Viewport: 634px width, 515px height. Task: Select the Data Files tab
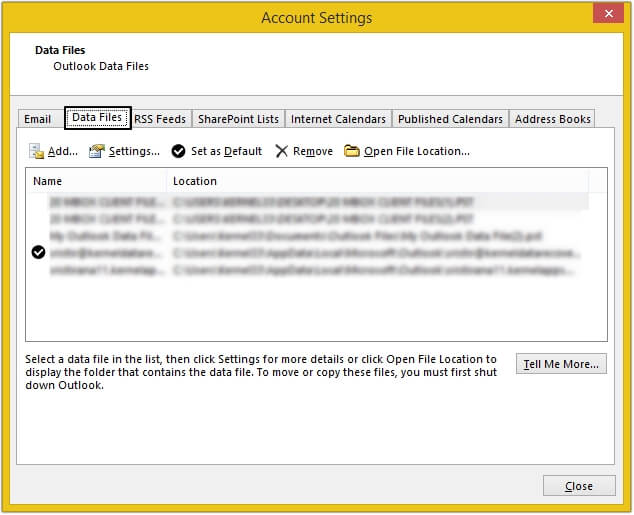[97, 118]
